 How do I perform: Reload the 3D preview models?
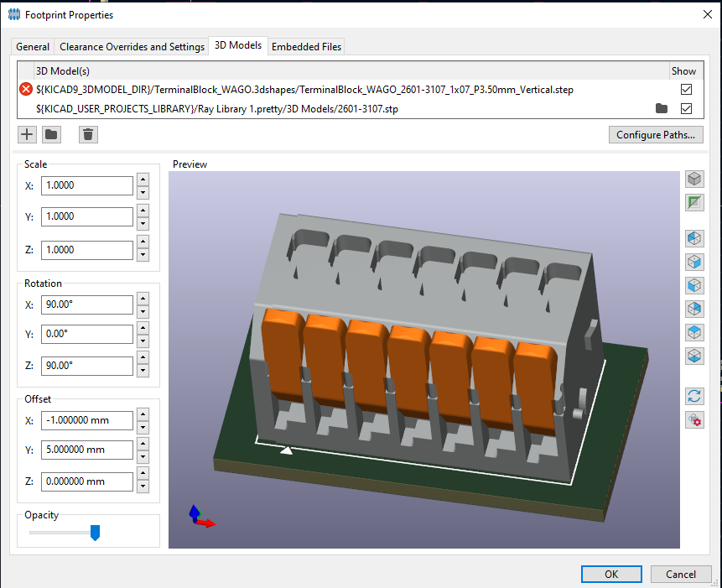[x=694, y=396]
